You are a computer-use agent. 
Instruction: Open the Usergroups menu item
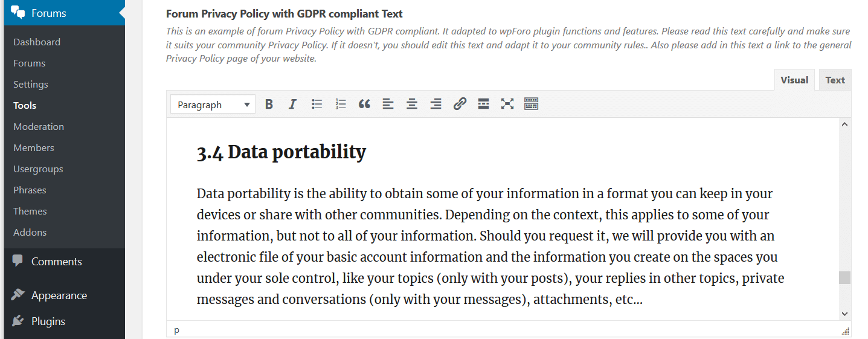tap(38, 169)
